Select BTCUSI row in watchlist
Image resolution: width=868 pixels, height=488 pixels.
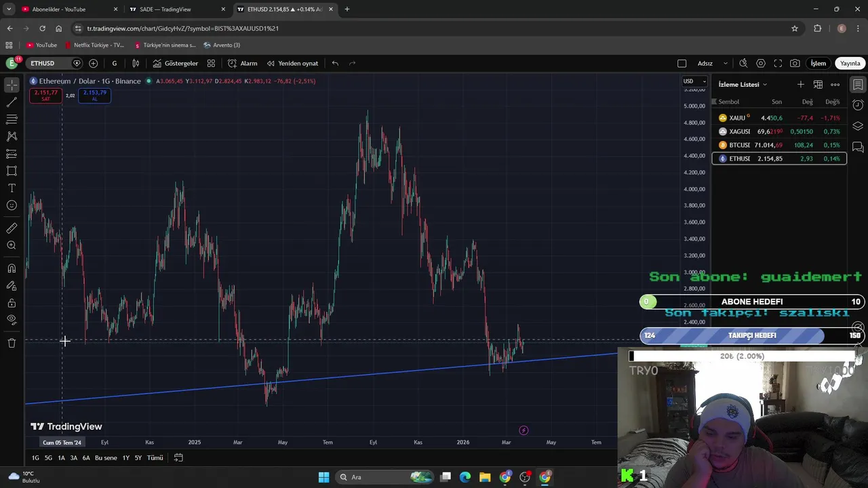pos(779,145)
